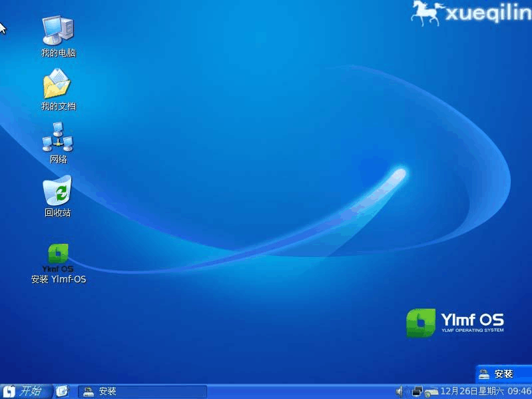The height and width of the screenshot is (399, 532).
Task: Click the 回收站 text label
Action: (x=57, y=212)
